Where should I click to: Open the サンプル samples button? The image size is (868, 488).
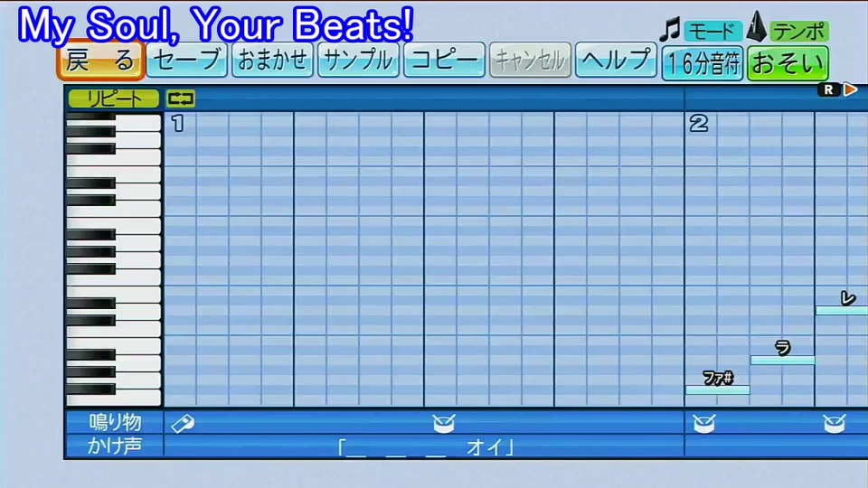[358, 60]
